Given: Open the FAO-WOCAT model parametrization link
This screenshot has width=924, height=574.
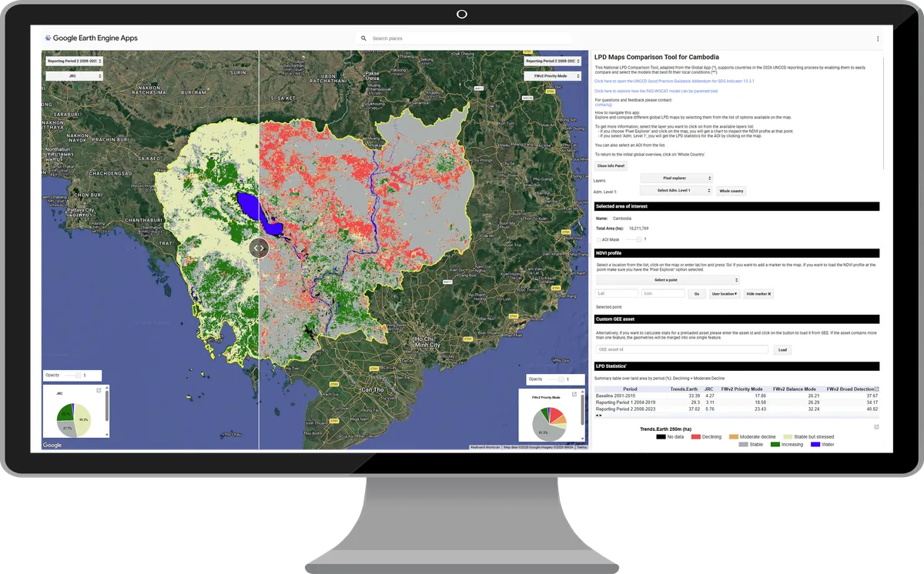Looking at the screenshot, I should click(656, 91).
